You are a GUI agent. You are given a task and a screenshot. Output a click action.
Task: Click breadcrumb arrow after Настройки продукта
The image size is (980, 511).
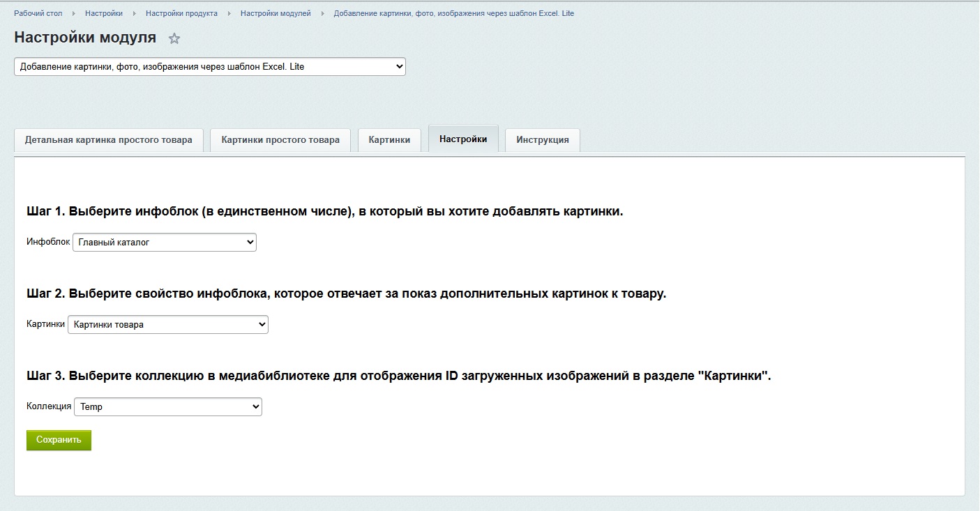(x=229, y=13)
